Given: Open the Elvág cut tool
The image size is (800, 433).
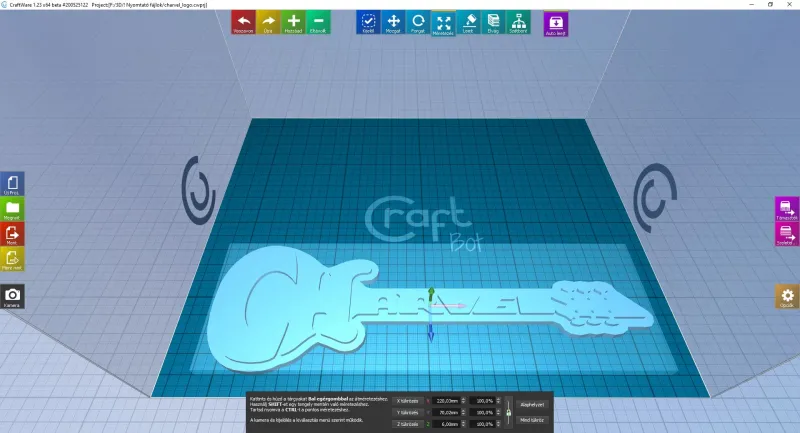Looking at the screenshot, I should click(493, 22).
